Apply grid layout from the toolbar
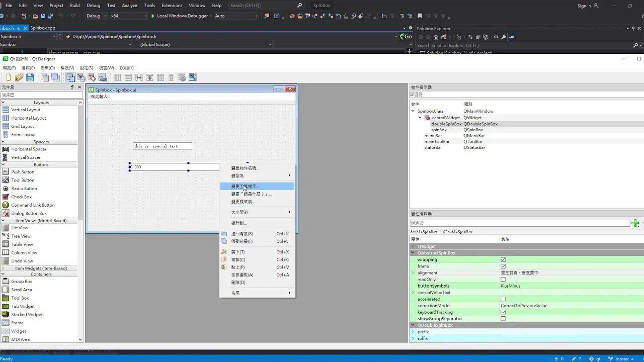This screenshot has height=362, width=644. tap(160, 77)
